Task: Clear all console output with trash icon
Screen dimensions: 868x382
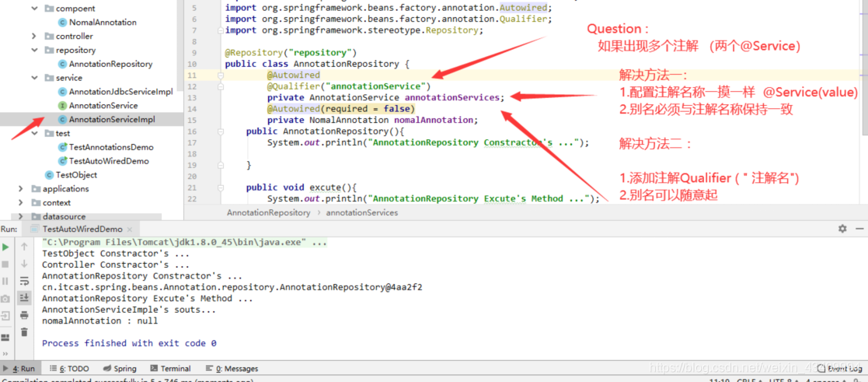Action: point(24,332)
